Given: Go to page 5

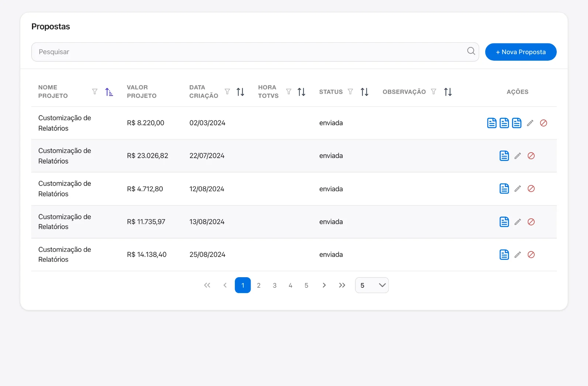Looking at the screenshot, I should pyautogui.click(x=306, y=285).
